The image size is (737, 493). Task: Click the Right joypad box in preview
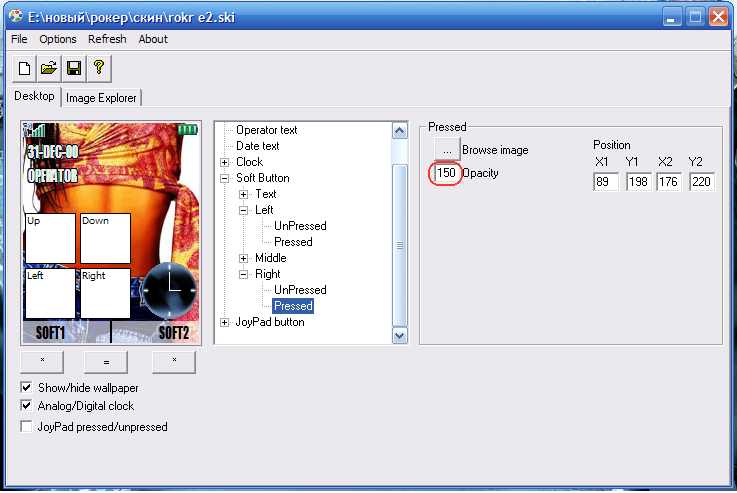point(105,293)
